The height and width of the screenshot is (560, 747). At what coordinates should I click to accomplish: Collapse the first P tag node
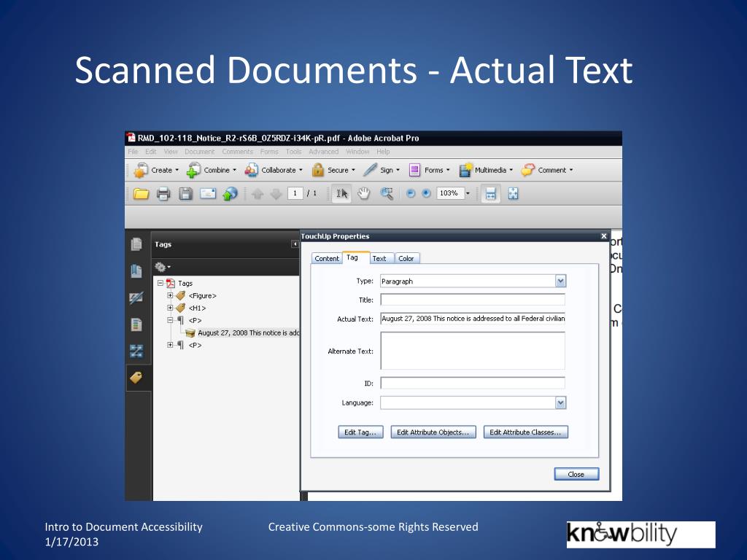click(x=170, y=320)
